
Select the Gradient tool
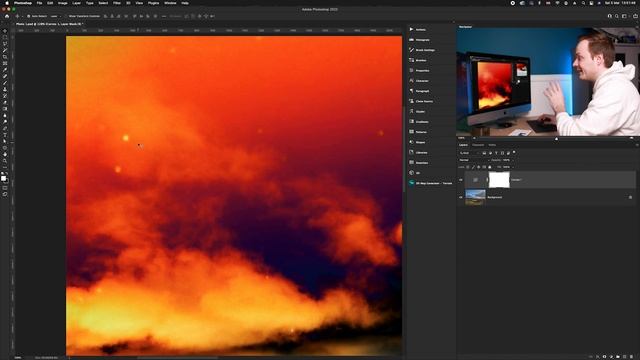[5, 109]
